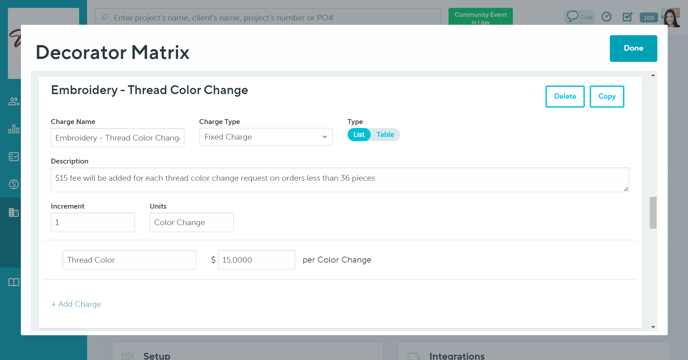This screenshot has width=688, height=360.
Task: Click the + Add Charge link
Action: pyautogui.click(x=76, y=304)
